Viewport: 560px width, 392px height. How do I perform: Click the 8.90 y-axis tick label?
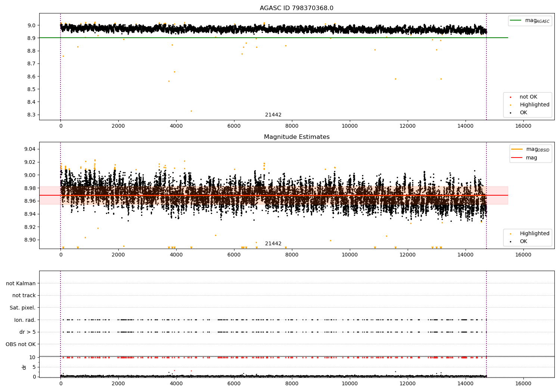coord(30,240)
